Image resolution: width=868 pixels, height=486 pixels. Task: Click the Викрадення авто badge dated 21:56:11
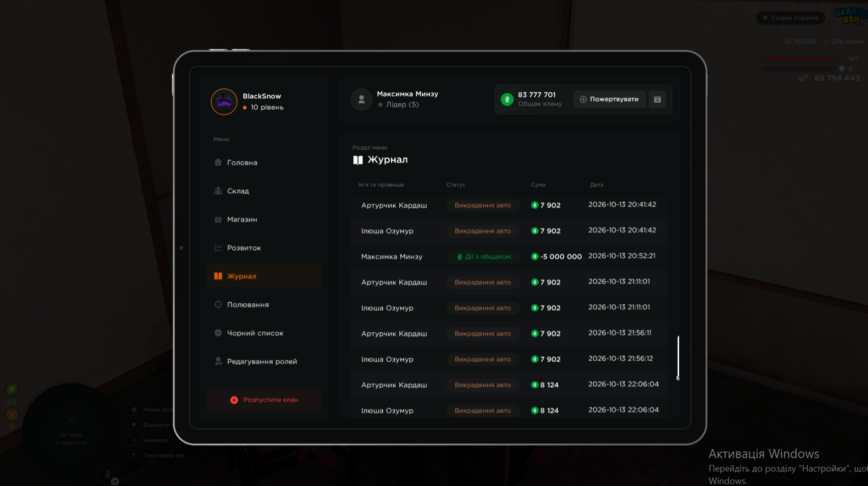pyautogui.click(x=483, y=333)
